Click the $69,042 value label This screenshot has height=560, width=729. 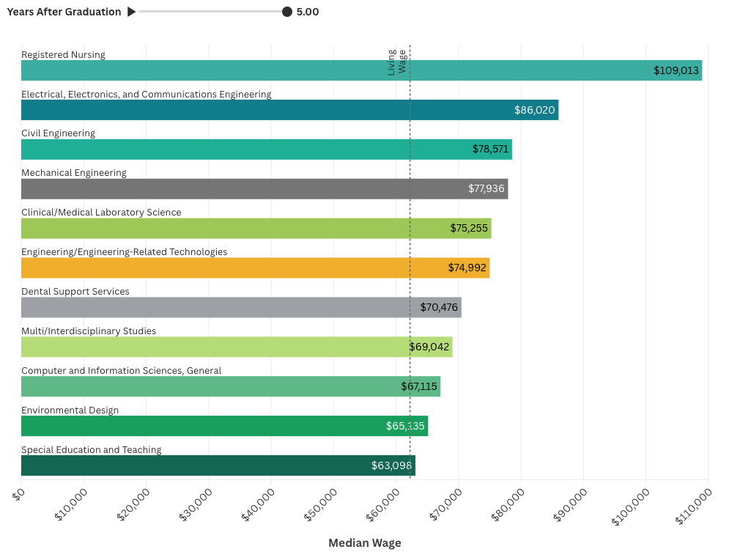[x=429, y=347]
